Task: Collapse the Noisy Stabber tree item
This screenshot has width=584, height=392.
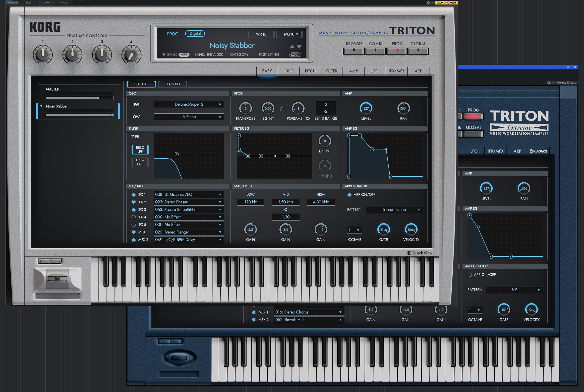Action: (41, 106)
